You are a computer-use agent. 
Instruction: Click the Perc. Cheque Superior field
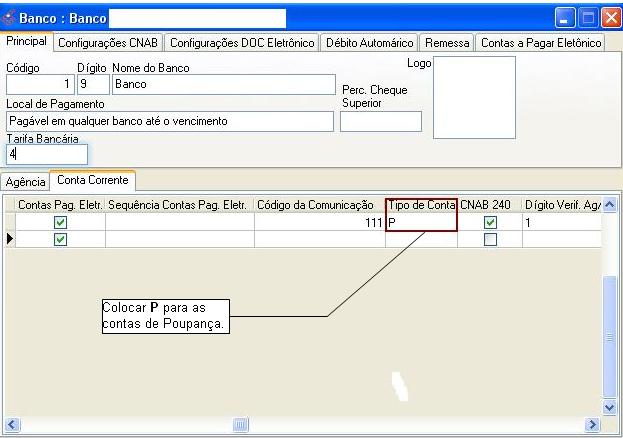click(380, 121)
